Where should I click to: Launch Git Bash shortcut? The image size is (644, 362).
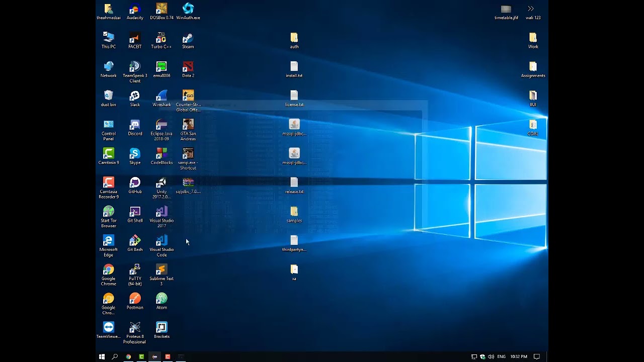135,244
